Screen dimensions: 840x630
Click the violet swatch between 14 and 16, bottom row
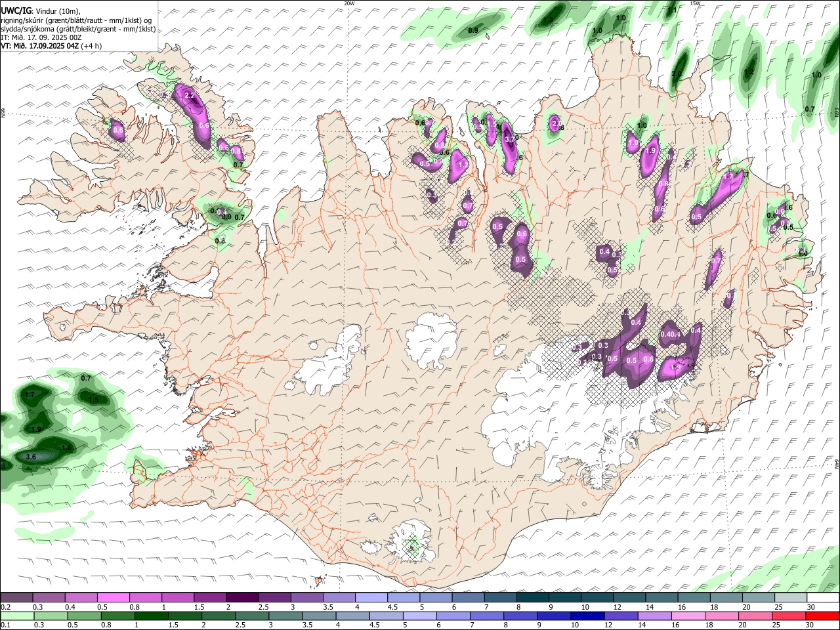point(654,616)
